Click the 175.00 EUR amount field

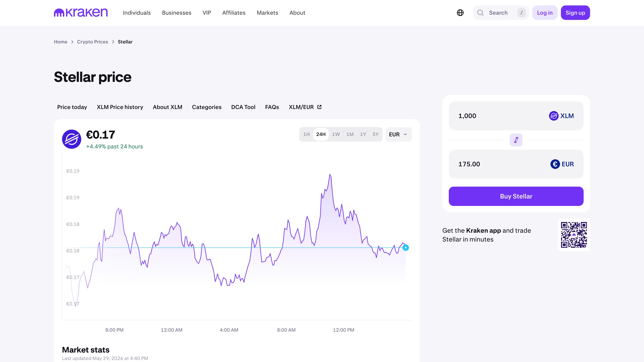[x=516, y=164]
